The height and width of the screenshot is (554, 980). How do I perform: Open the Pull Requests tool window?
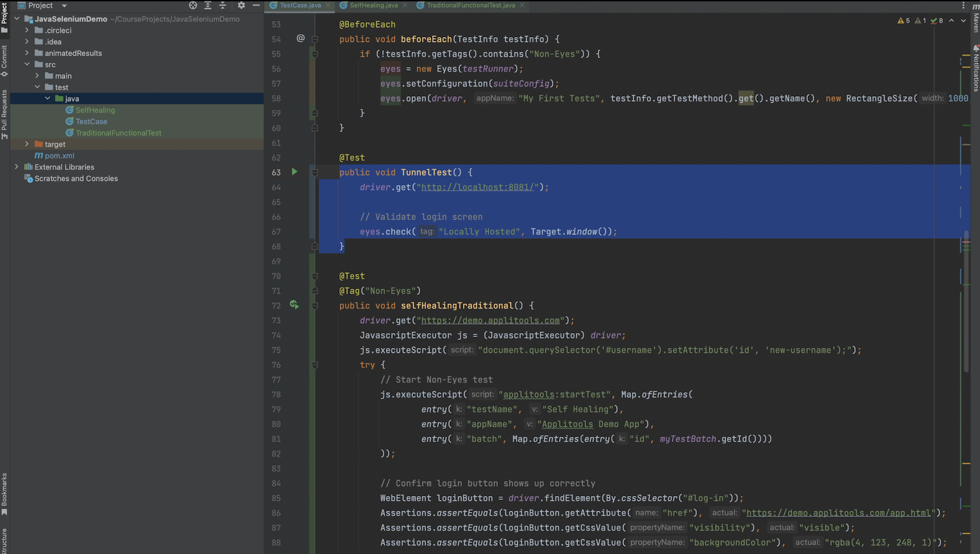(5, 114)
